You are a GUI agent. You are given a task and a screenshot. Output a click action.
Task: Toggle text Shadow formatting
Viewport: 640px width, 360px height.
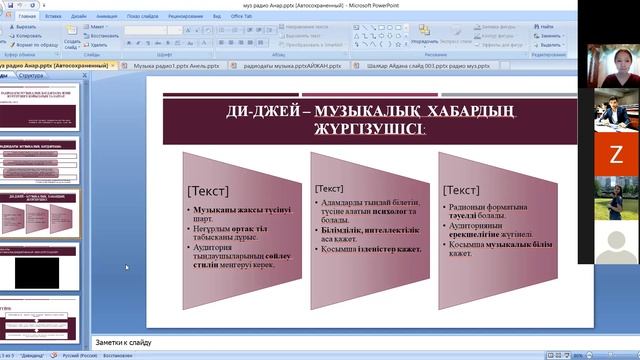pos(168,43)
